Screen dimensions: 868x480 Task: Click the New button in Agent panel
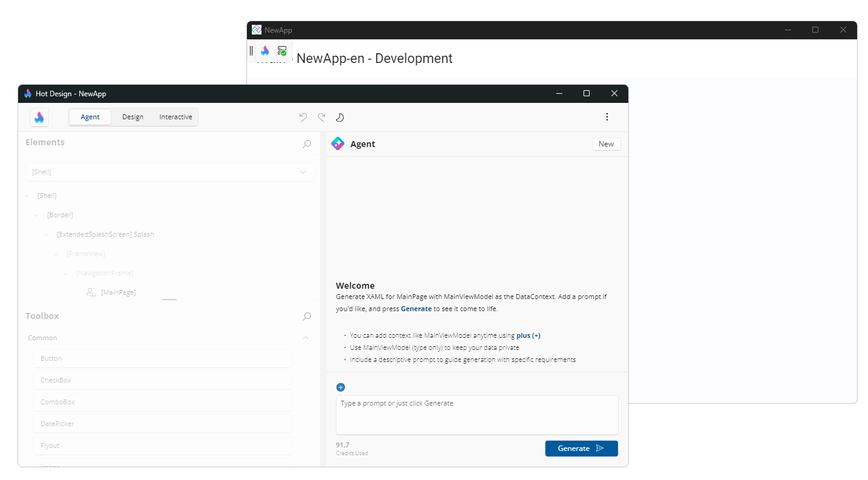point(606,144)
